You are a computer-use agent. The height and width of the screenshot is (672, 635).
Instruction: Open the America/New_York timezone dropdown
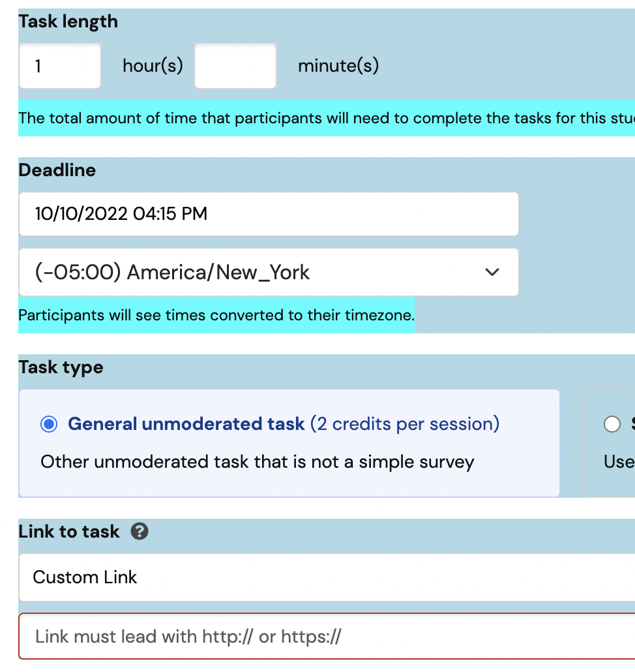pos(268,272)
